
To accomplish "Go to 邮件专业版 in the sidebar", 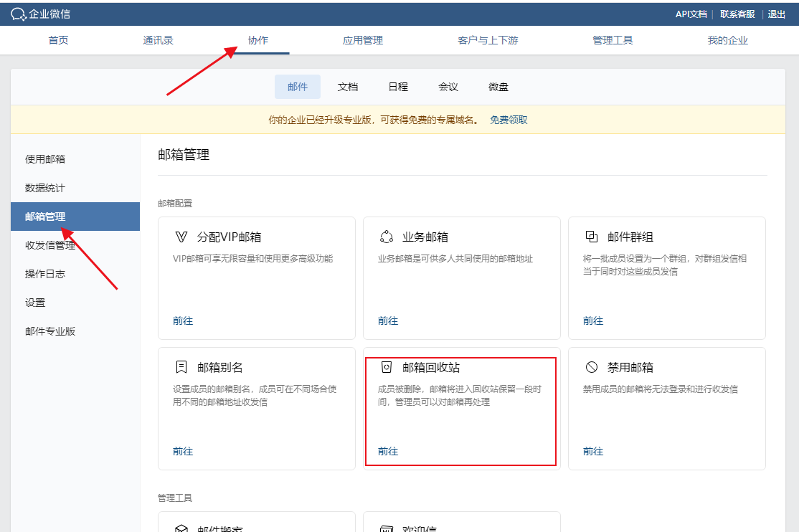I will (50, 331).
